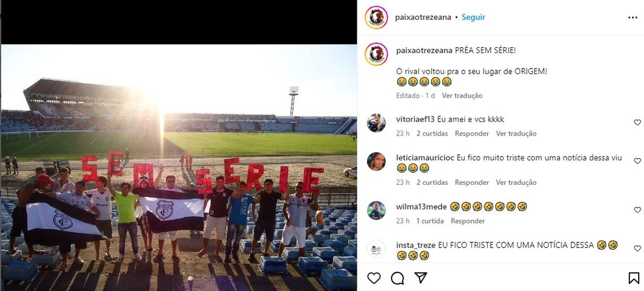Save the post with the bookmark icon
Viewport: 644px width, 291px height.
point(634,278)
